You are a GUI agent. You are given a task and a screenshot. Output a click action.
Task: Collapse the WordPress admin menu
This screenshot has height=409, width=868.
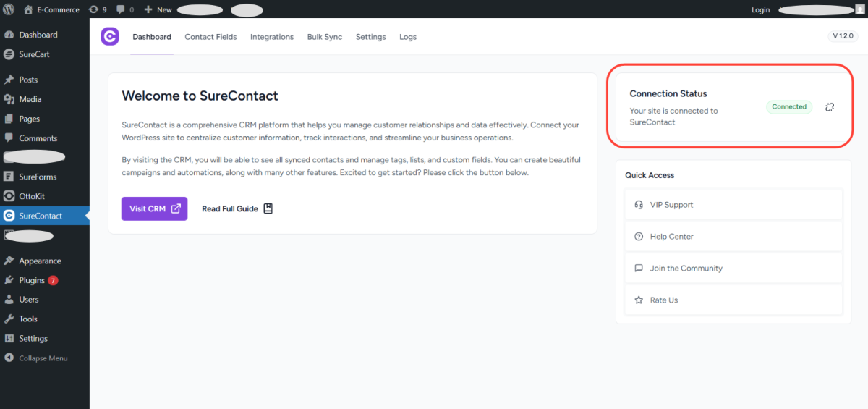pos(43,358)
